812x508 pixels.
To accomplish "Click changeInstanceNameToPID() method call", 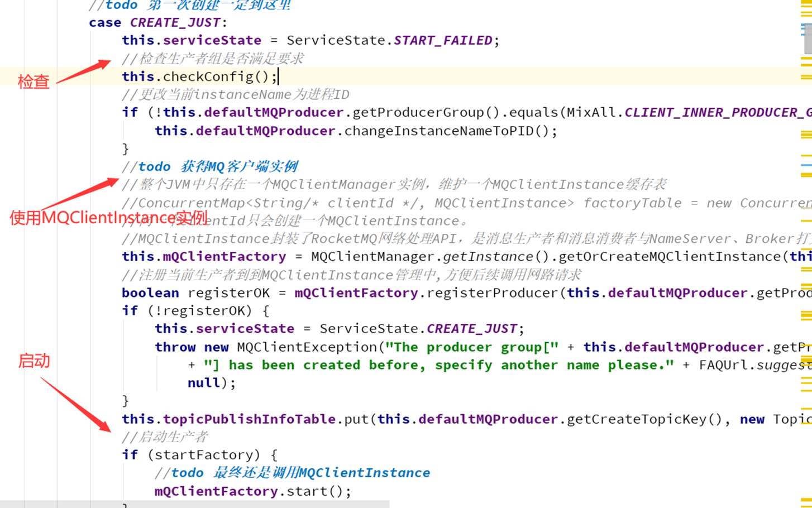I will [446, 131].
